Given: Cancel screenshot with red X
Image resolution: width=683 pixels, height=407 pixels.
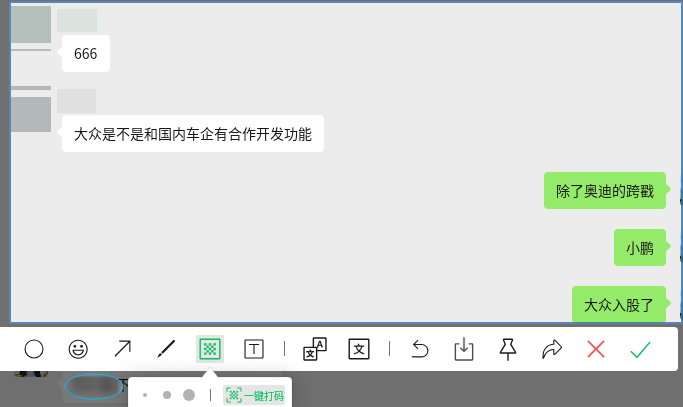Looking at the screenshot, I should 596,349.
